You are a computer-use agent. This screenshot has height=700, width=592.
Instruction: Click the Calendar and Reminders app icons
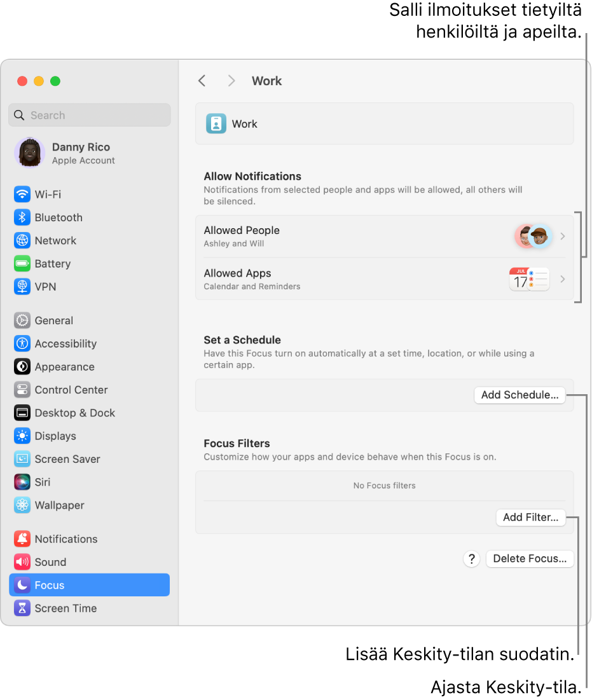click(x=529, y=279)
